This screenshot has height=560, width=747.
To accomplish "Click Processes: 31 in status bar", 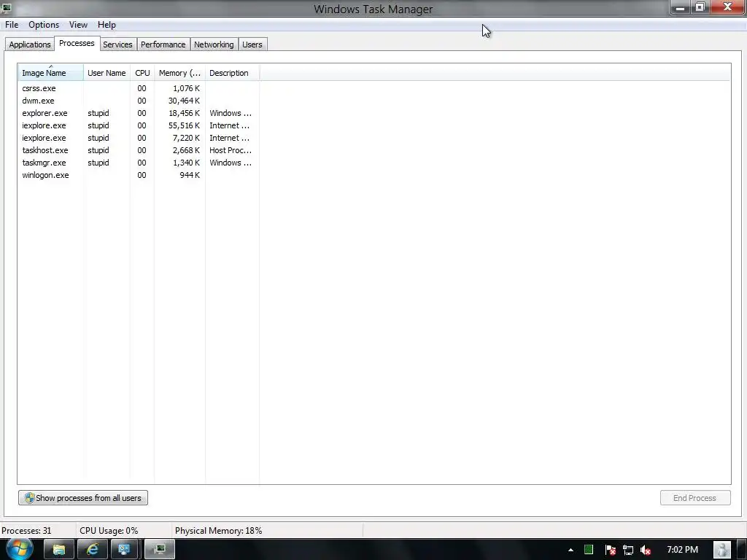I will pos(26,531).
